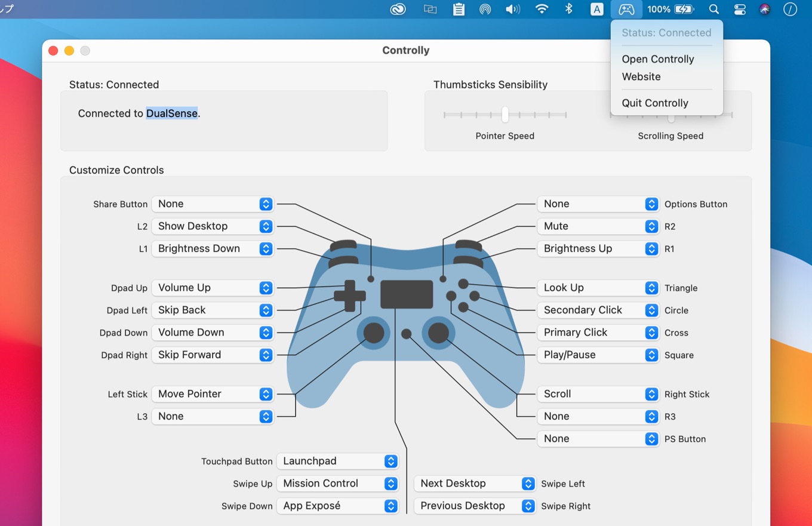Change the Triangle mapping from Look Up
Screen dimensions: 812x526
click(x=598, y=288)
